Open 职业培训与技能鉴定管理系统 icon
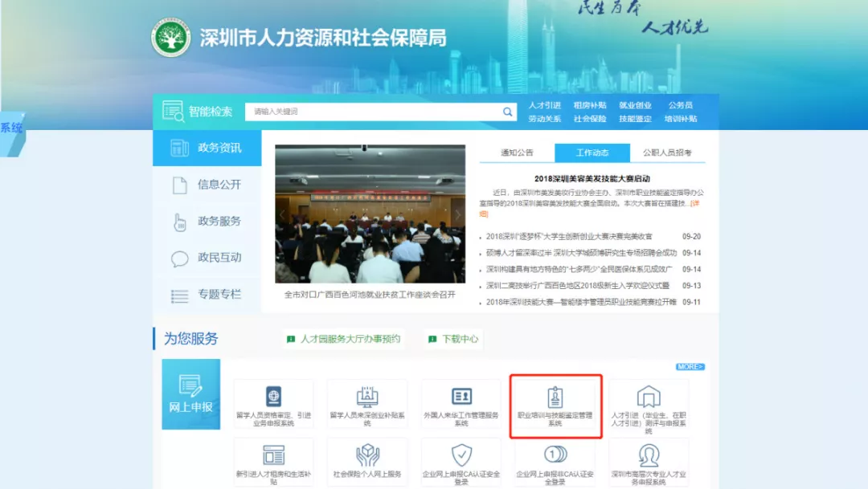Image resolution: width=868 pixels, height=489 pixels. click(x=555, y=397)
